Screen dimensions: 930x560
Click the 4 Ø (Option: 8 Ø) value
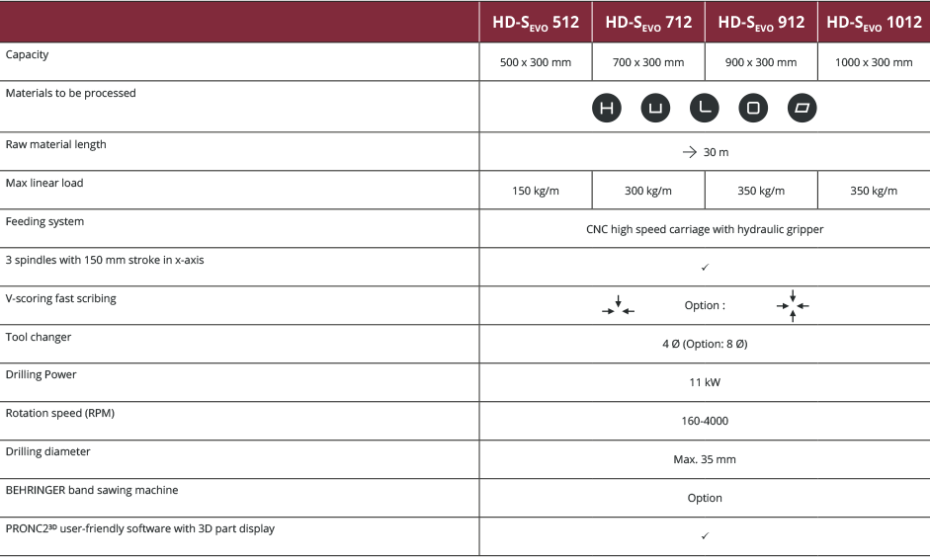(705, 345)
